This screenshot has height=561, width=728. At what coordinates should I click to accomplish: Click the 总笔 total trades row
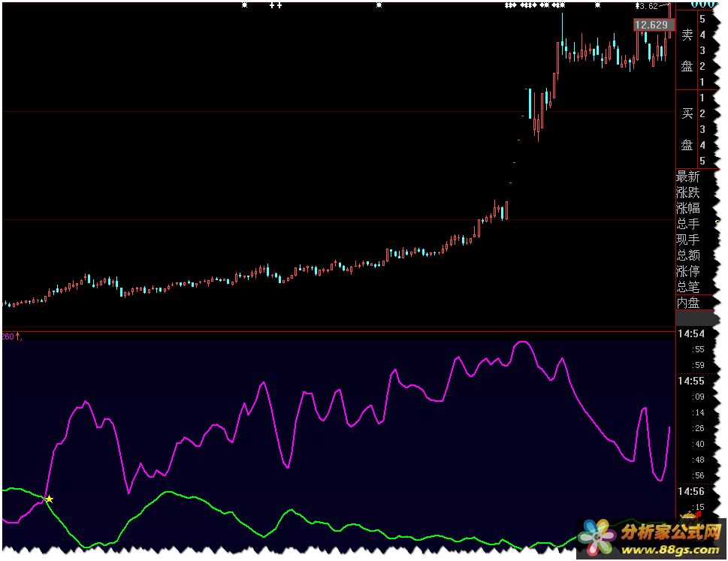tap(688, 287)
